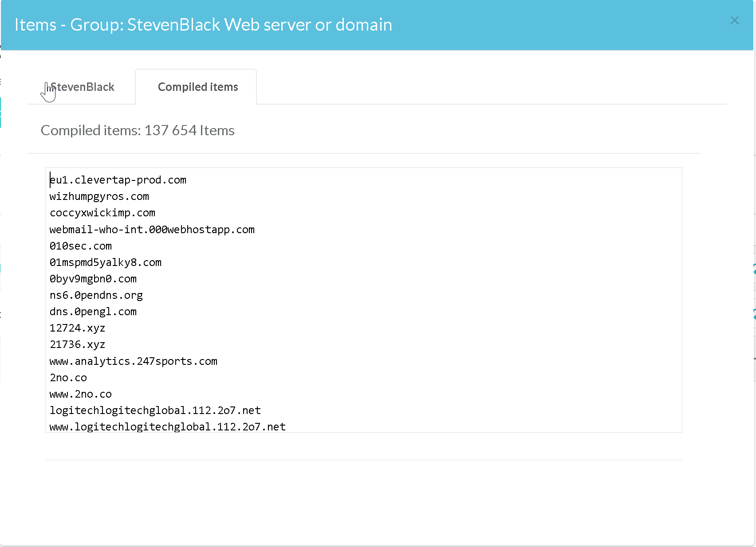Click the coccyxwickimp.com entry
This screenshot has width=756, height=547.
[x=102, y=213]
